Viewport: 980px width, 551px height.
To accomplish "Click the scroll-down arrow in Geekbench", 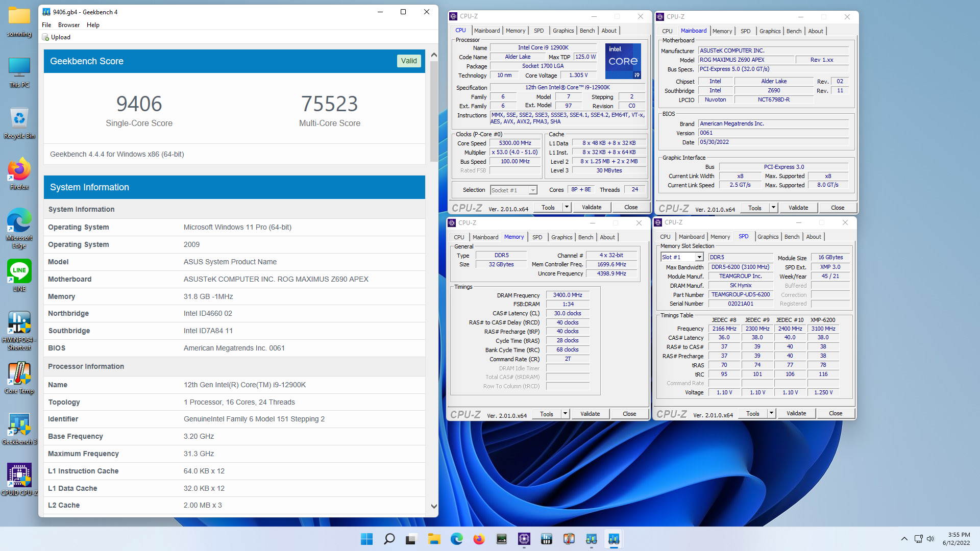I will coord(434,506).
